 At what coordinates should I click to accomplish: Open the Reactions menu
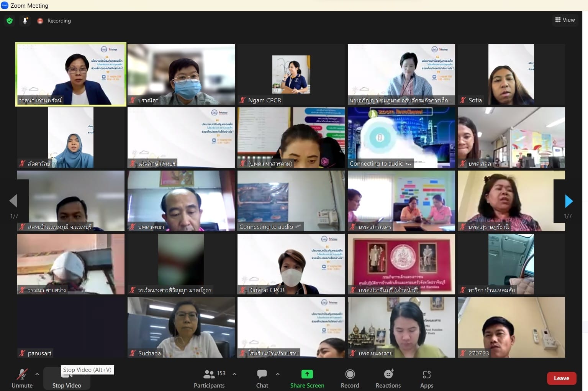388,378
